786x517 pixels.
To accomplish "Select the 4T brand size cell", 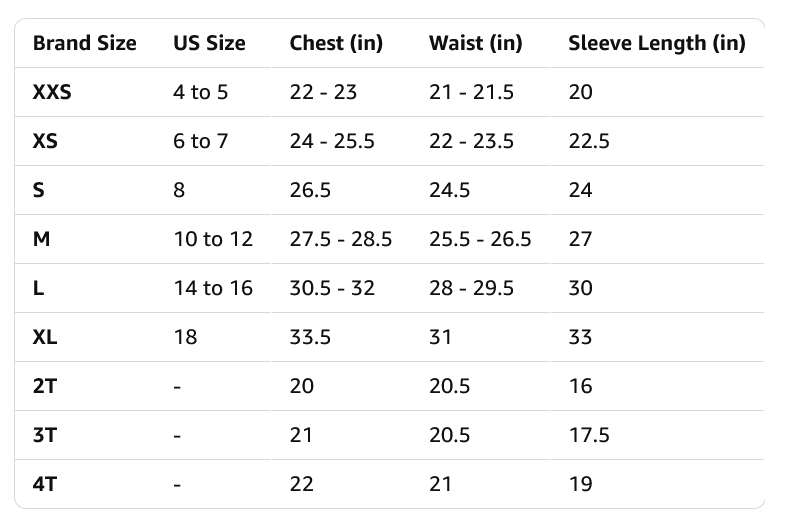I will coord(44,485).
